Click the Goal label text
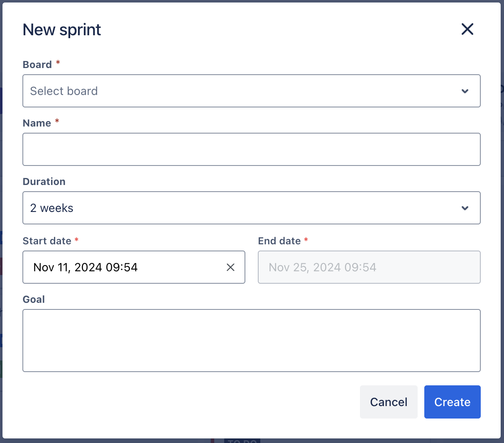 click(34, 299)
